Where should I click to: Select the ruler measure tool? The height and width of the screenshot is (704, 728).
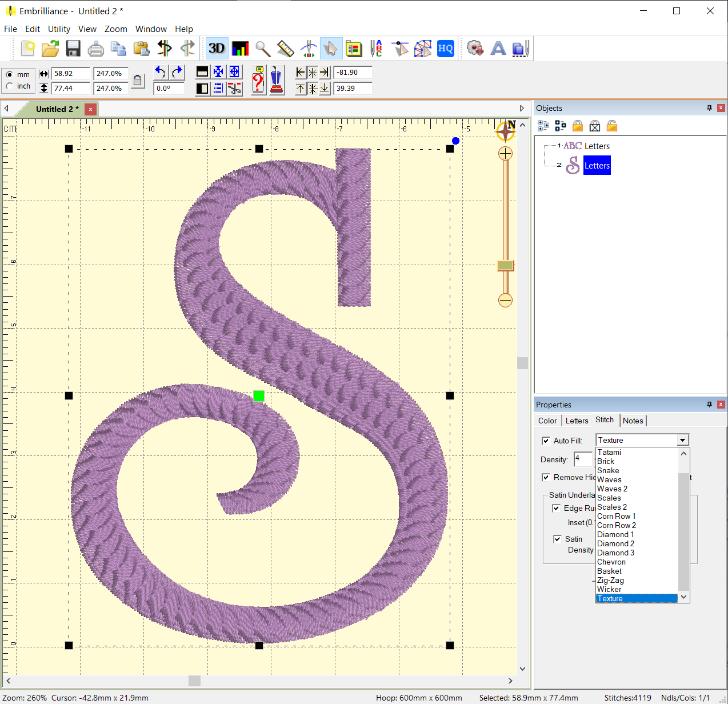pyautogui.click(x=285, y=49)
